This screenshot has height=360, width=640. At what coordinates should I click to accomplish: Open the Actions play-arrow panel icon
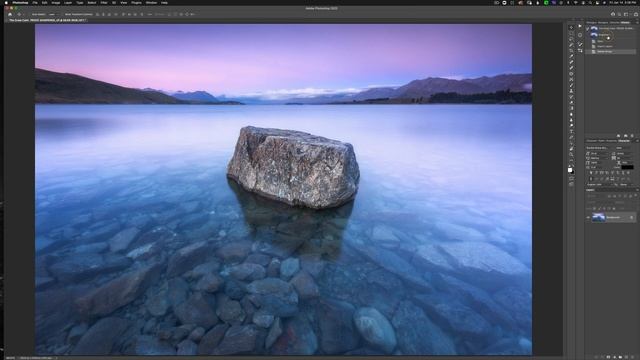click(x=580, y=26)
